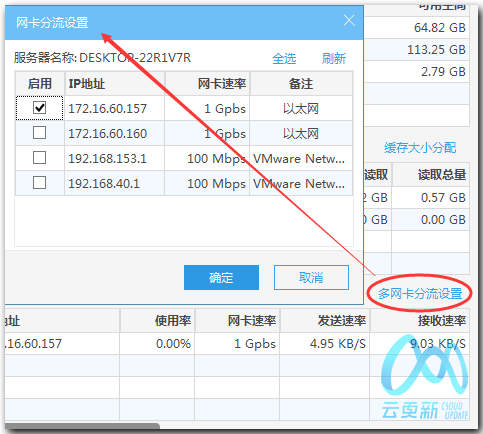Click the 启用 column header

click(40, 83)
